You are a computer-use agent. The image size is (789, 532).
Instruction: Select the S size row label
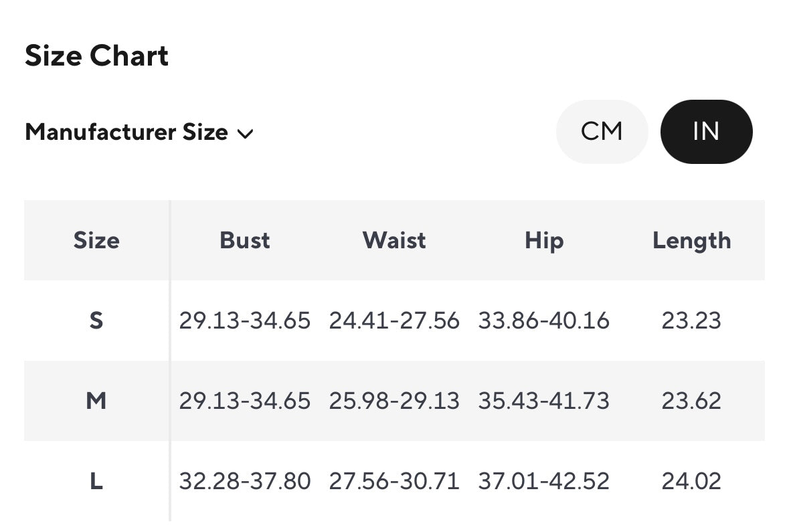[x=96, y=321]
